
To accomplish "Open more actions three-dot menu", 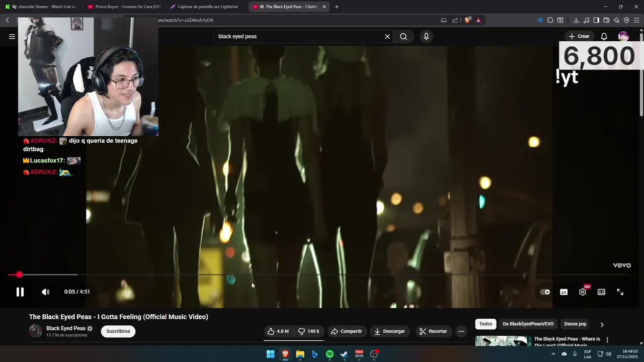I will point(461,331).
